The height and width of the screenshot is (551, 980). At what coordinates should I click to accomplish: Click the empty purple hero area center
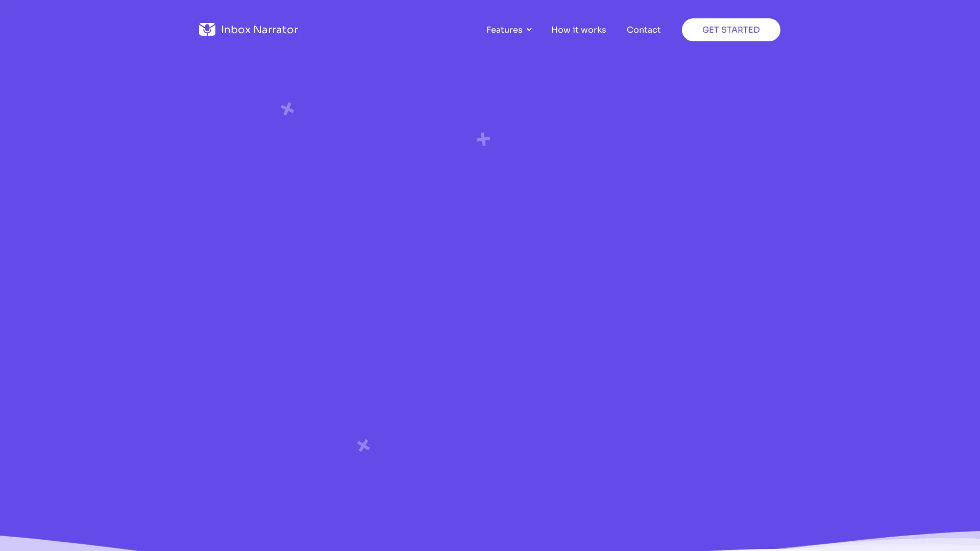point(490,275)
